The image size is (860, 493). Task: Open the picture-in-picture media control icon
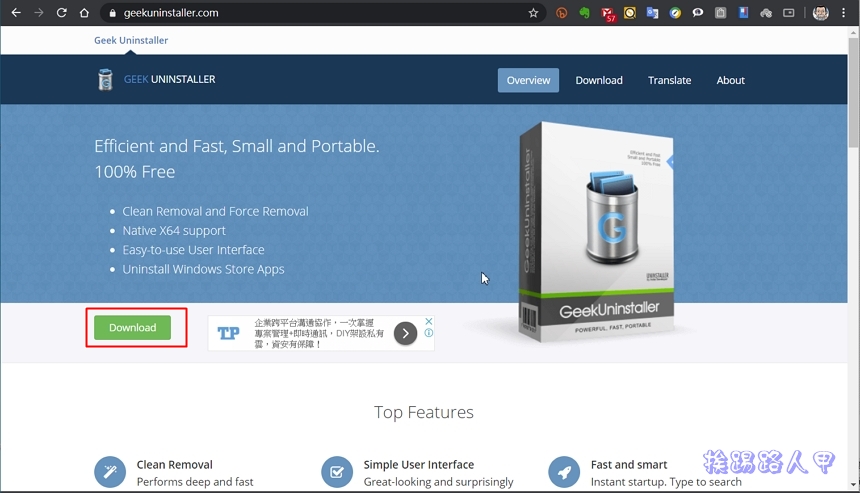[x=789, y=13]
